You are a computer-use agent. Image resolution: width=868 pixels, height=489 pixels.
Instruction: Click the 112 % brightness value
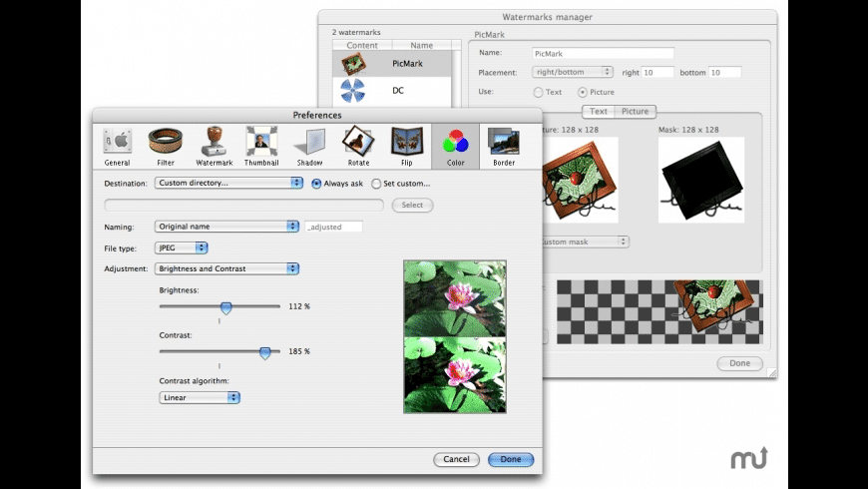[x=299, y=306]
